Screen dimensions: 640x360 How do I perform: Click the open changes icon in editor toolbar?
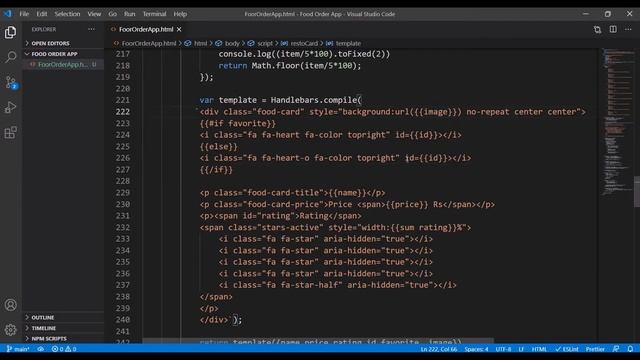pos(598,29)
